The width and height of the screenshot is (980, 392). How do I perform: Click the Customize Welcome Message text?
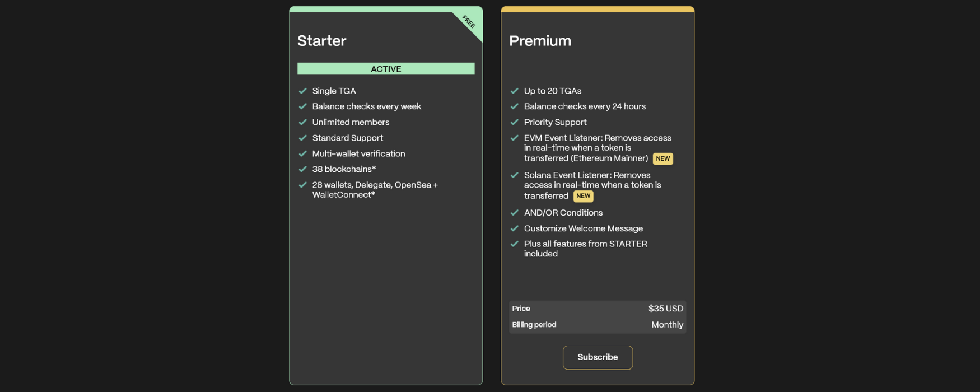pyautogui.click(x=584, y=228)
